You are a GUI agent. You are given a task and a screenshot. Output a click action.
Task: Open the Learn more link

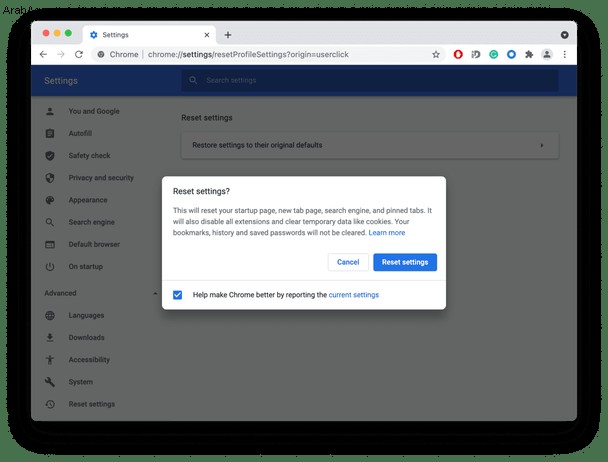click(x=387, y=233)
